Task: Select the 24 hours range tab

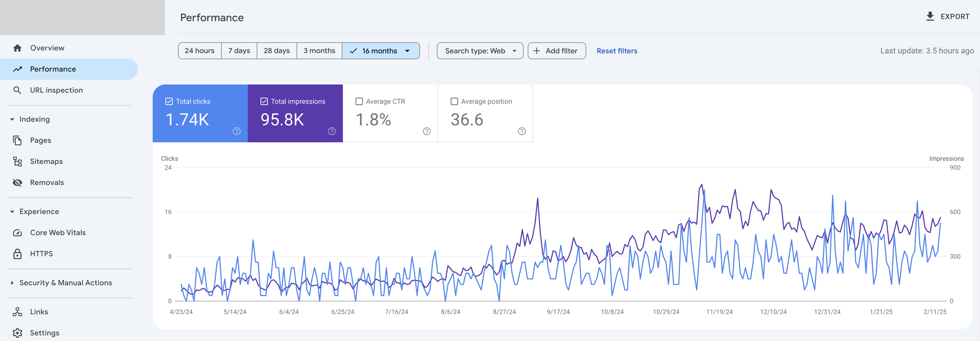Action: point(200,51)
